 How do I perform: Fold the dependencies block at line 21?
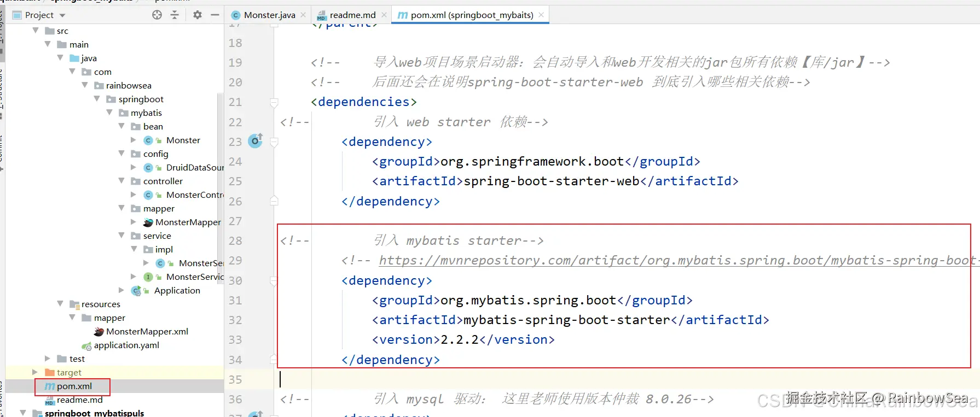[274, 102]
